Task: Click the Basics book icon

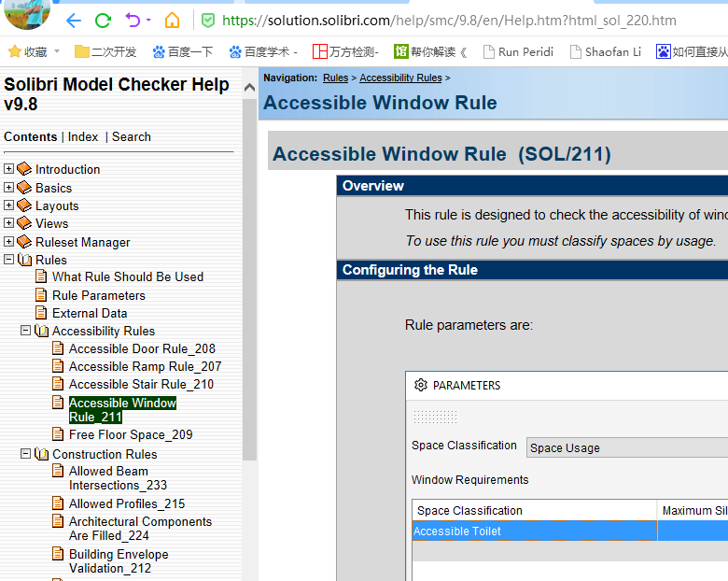Action: (x=24, y=188)
